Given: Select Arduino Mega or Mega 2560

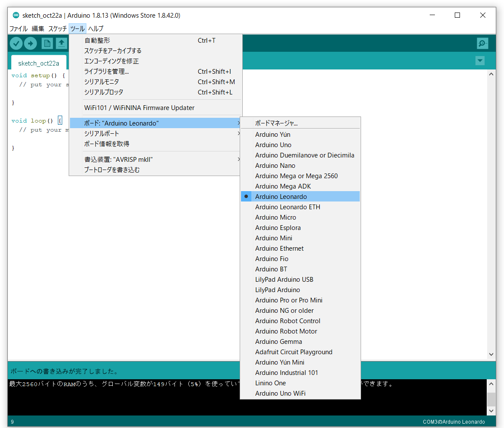Looking at the screenshot, I should (300, 176).
